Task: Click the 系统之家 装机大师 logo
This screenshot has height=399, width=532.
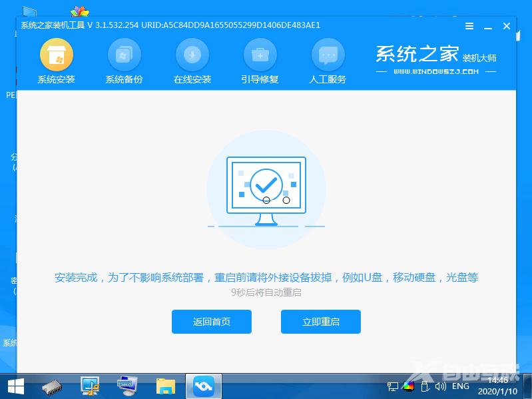Action: point(436,54)
